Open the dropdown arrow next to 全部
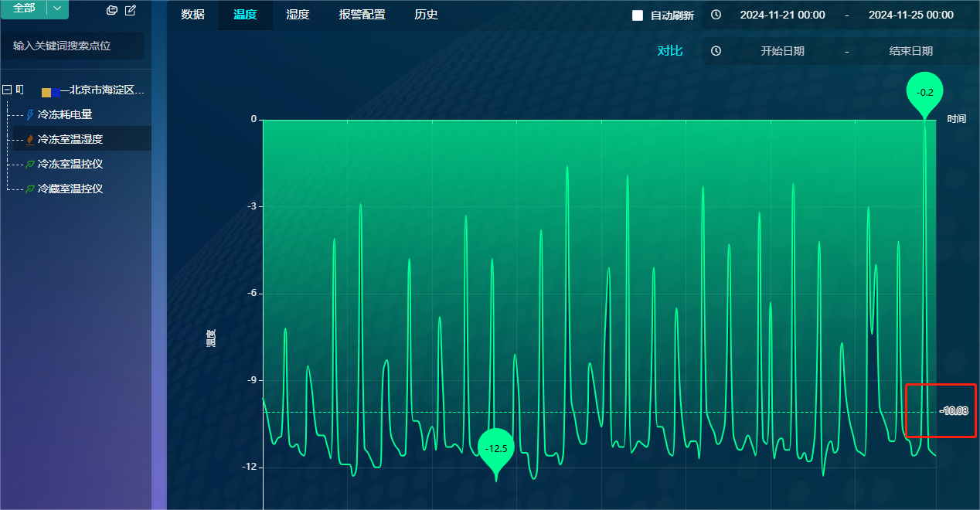 tap(57, 8)
